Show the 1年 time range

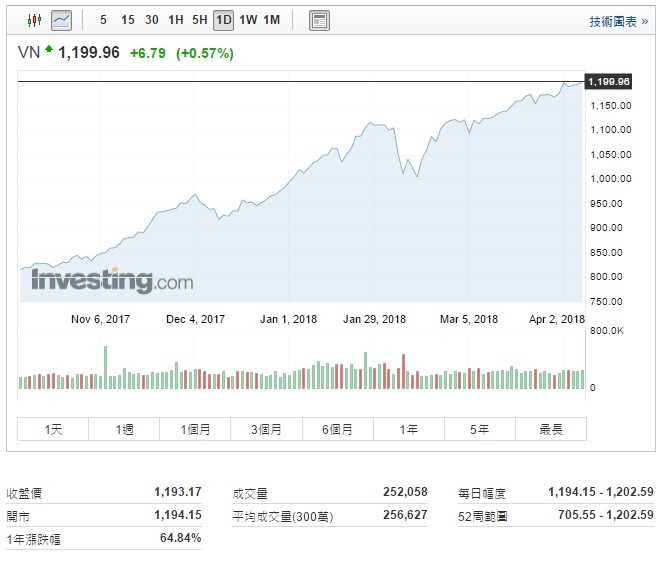pos(408,429)
